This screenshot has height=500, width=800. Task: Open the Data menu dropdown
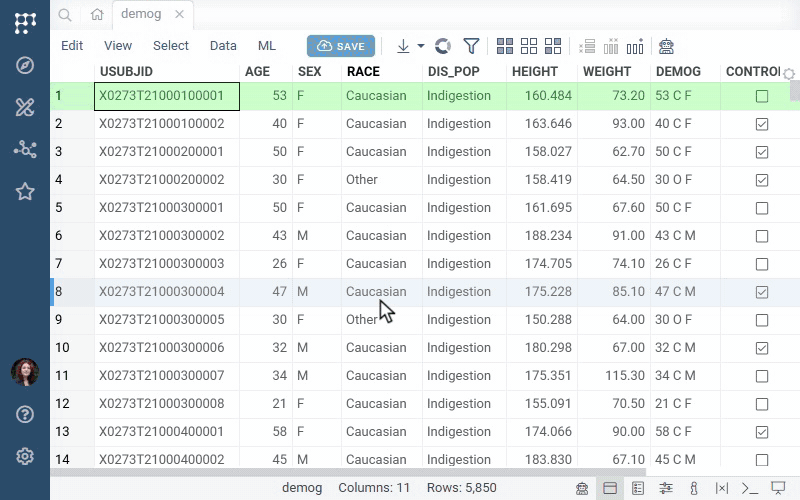(223, 46)
